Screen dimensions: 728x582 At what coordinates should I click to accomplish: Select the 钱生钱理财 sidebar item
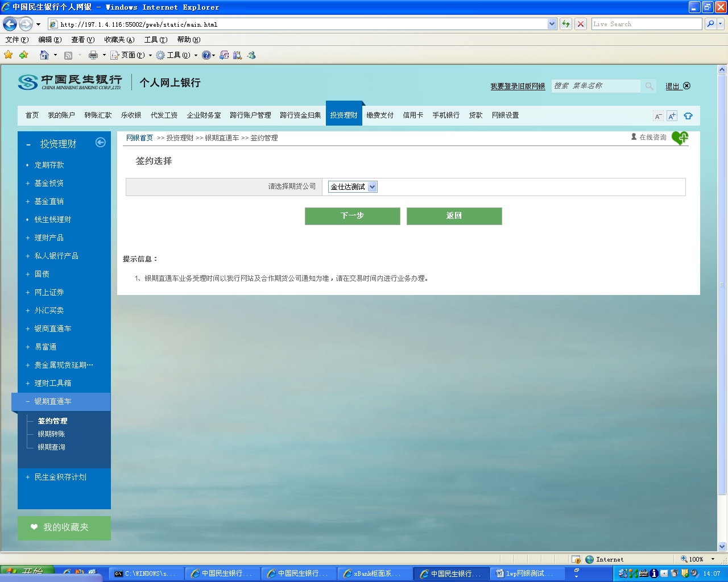(x=52, y=219)
